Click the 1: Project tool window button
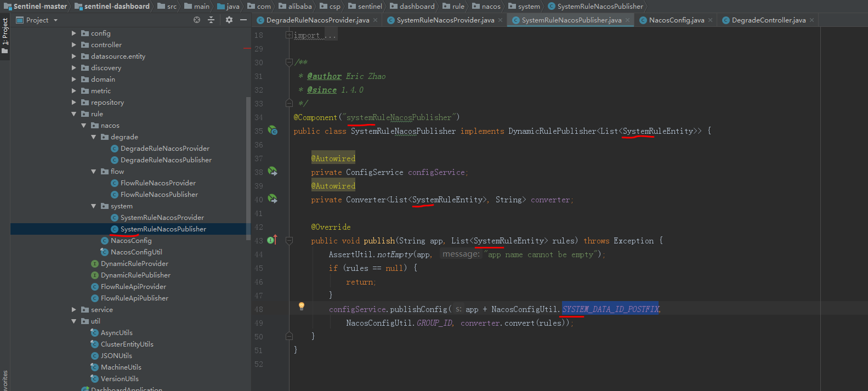This screenshot has height=391, width=868. (5, 36)
